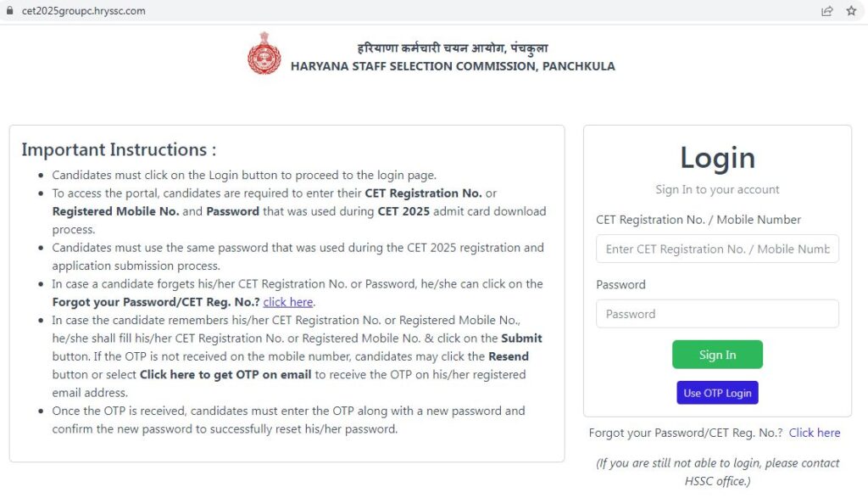The width and height of the screenshot is (868, 498).
Task: Click the bold 'Resend' word in the instructions
Action: click(x=509, y=356)
